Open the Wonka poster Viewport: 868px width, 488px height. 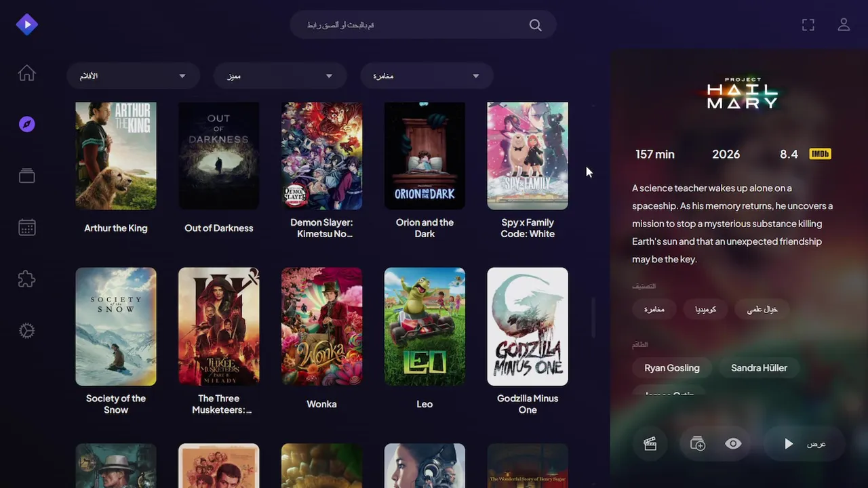click(x=321, y=327)
